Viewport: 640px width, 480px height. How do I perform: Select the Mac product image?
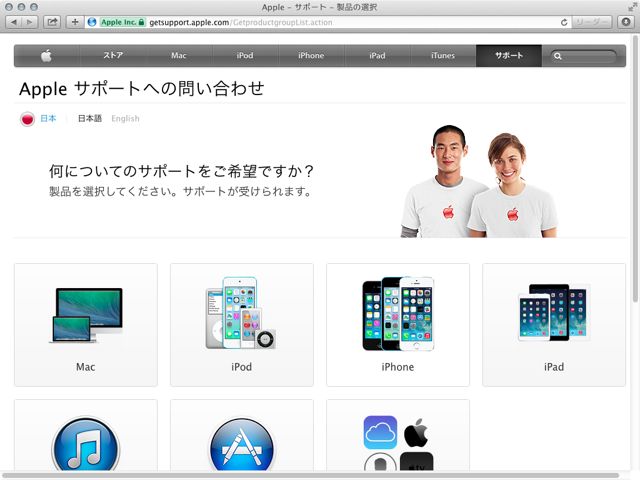87,315
